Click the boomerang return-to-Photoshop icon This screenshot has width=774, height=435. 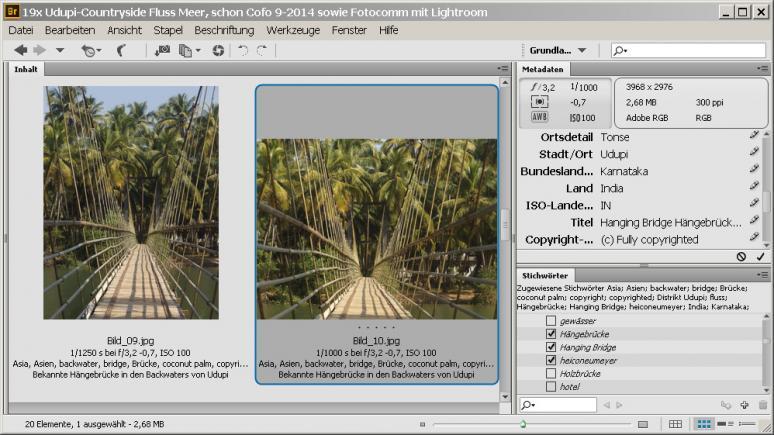tap(121, 50)
